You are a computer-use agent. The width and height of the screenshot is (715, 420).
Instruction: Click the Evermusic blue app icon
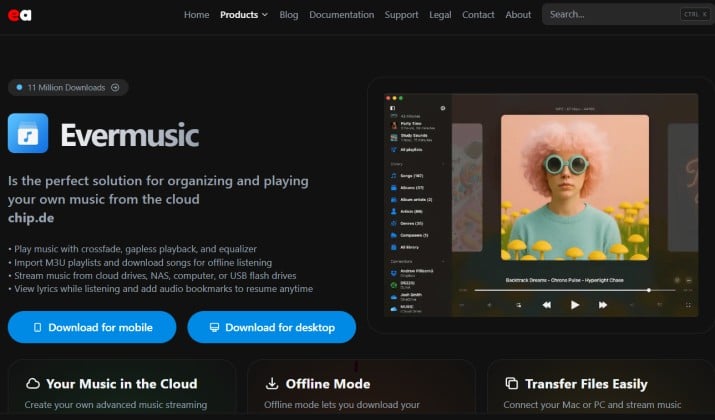click(x=28, y=133)
